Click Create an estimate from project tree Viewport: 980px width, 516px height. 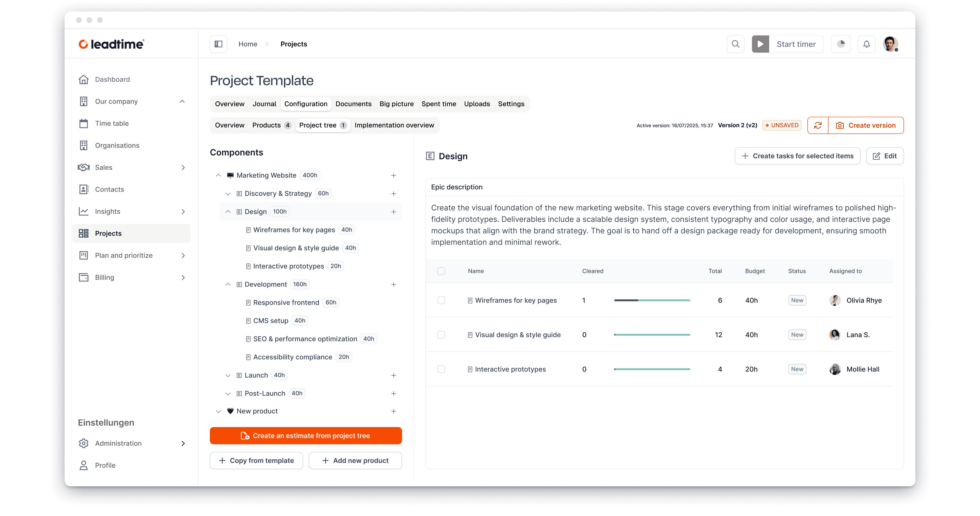coord(305,436)
